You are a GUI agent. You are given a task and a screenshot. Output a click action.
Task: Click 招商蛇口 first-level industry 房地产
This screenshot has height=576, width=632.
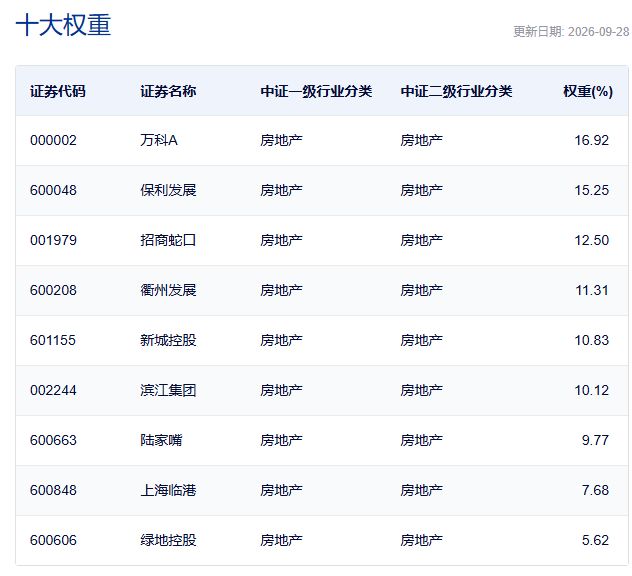click(x=281, y=240)
